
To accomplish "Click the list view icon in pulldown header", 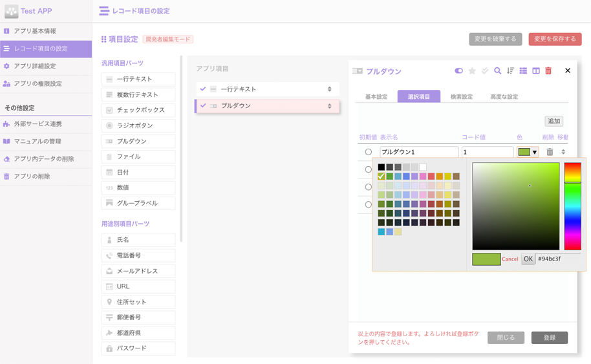I will coord(523,71).
